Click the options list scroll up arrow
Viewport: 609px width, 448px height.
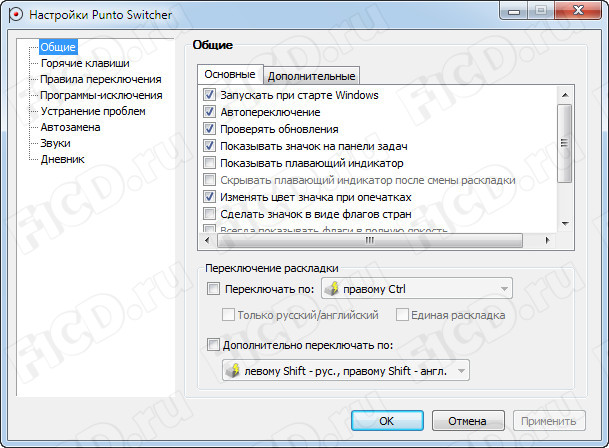[565, 95]
